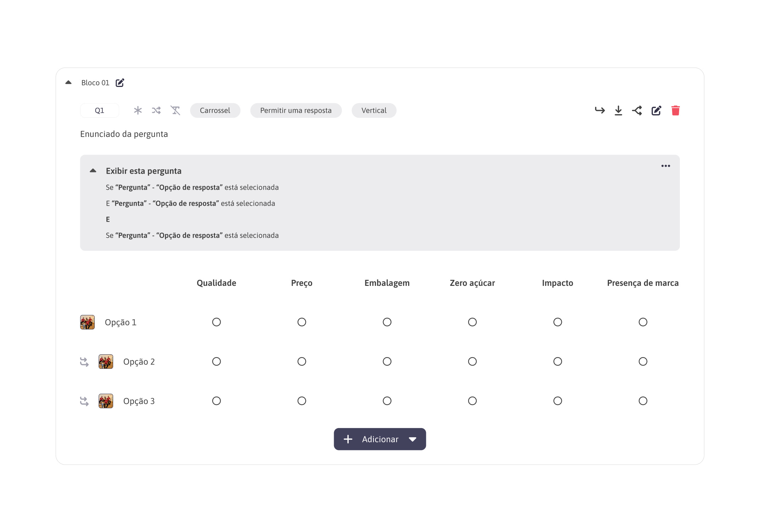
Task: Select the Qualidade radio for Opção 1
Action: click(216, 322)
